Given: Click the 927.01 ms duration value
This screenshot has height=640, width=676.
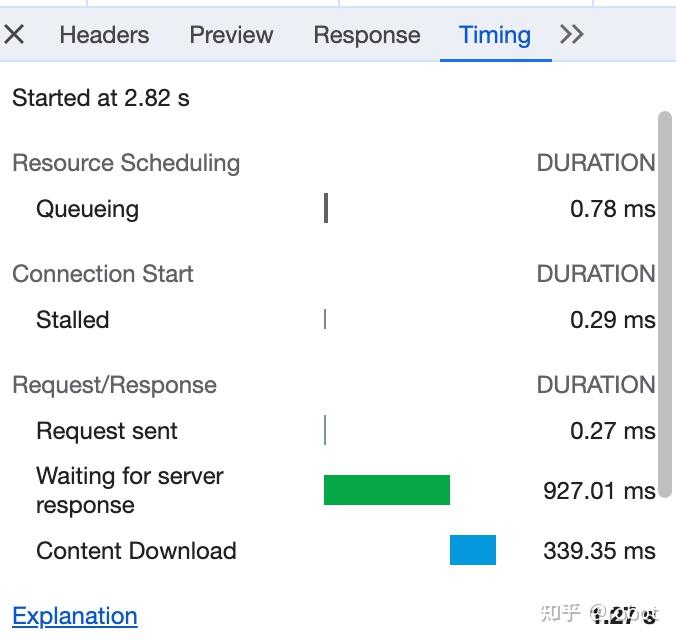Looking at the screenshot, I should [599, 491].
